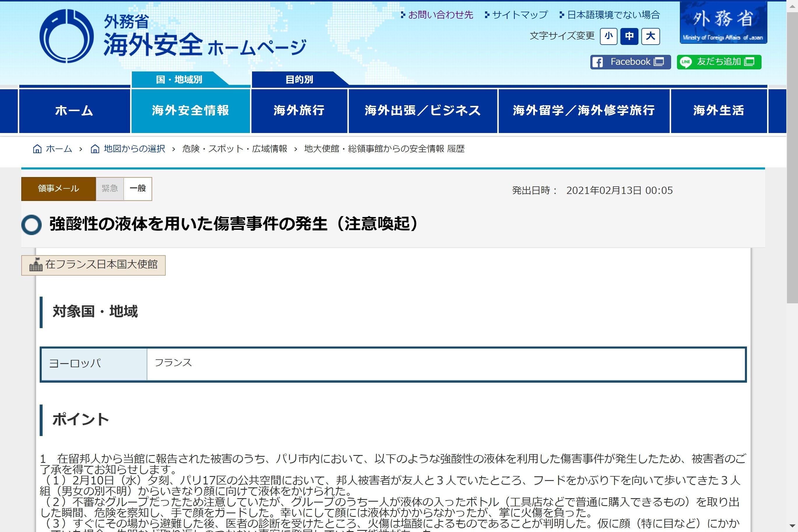The height and width of the screenshot is (532, 798).
Task: Click the Facebook icon button
Action: coord(598,62)
